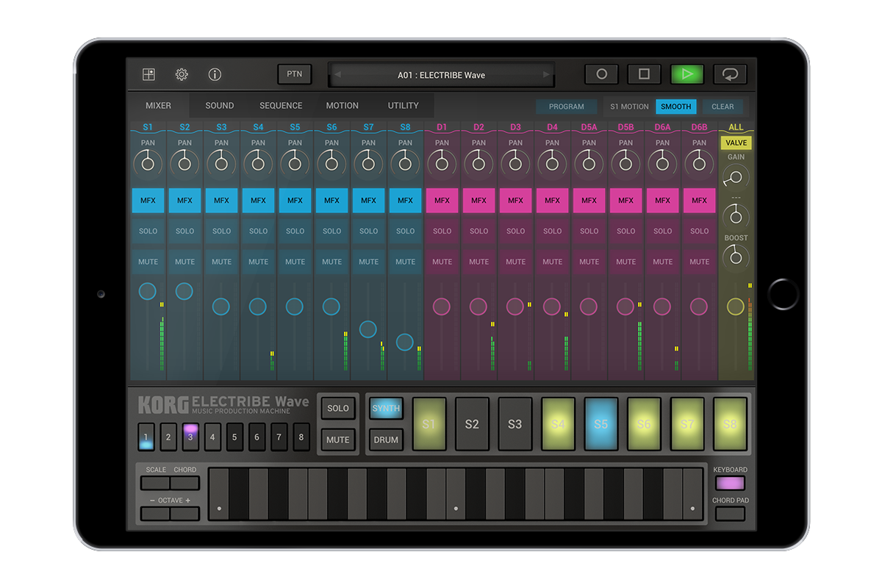Viewport: 882px width, 588px height.
Task: Switch to the SOUND tab
Action: coord(218,105)
